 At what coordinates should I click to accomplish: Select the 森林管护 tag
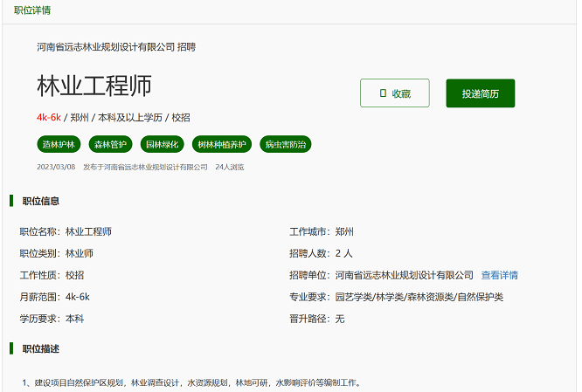point(111,144)
